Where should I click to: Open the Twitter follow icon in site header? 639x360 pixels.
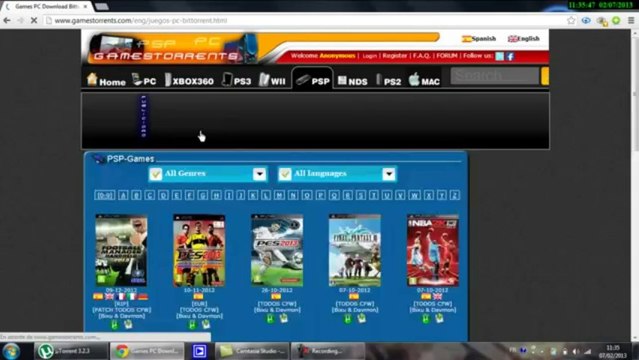click(x=500, y=56)
